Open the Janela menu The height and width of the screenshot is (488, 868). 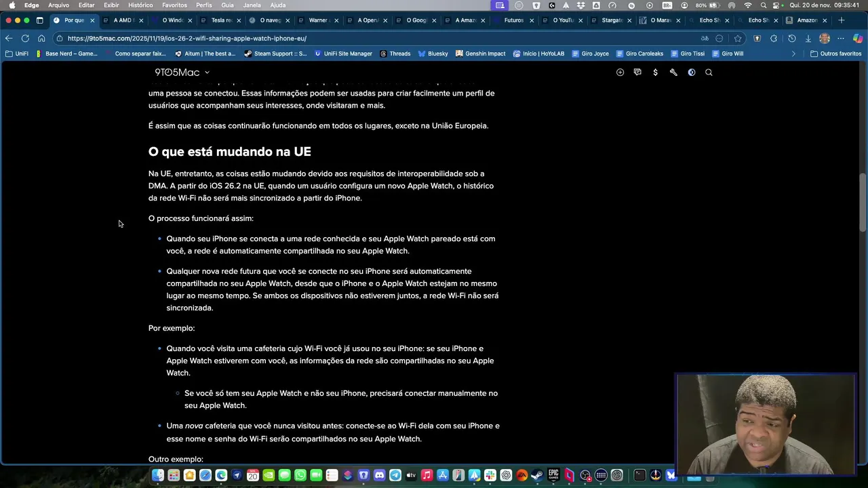point(252,5)
